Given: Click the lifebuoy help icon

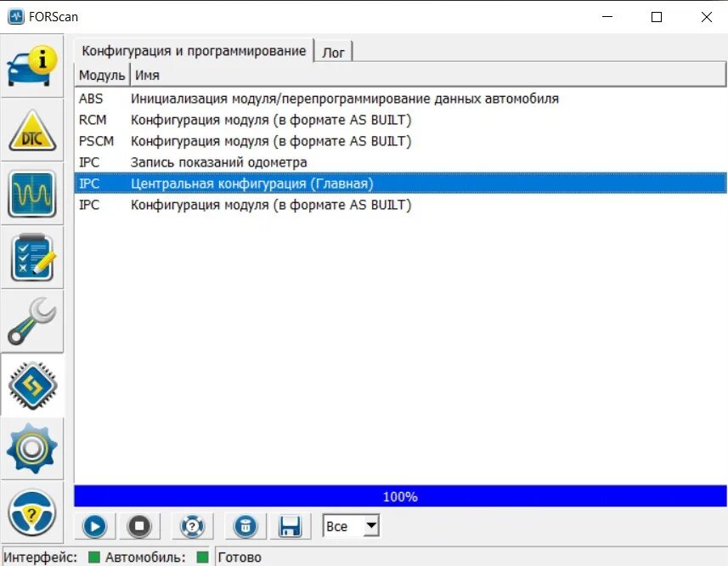Looking at the screenshot, I should (x=192, y=526).
